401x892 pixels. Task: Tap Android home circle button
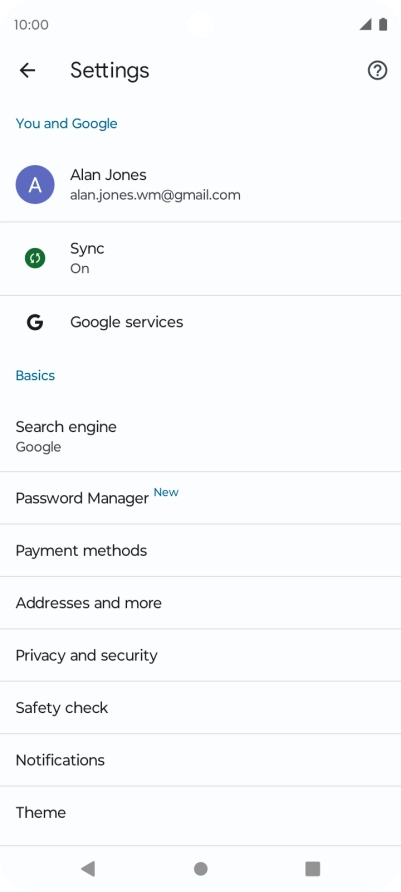[200, 869]
